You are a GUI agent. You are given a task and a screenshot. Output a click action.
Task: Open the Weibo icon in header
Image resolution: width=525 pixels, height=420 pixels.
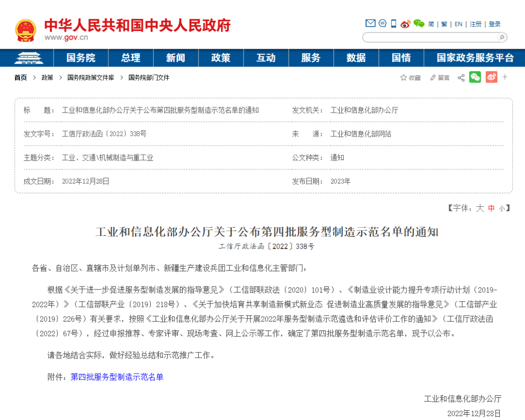pyautogui.click(x=405, y=24)
